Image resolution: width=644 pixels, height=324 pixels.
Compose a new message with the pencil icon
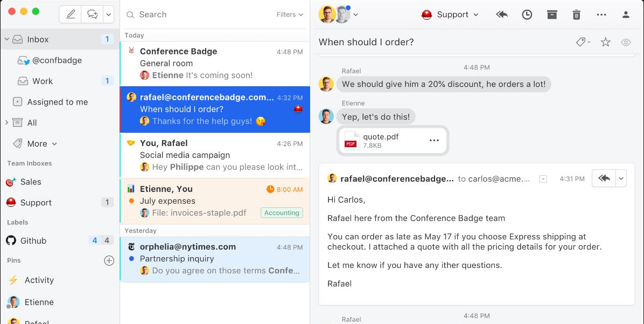(x=70, y=14)
